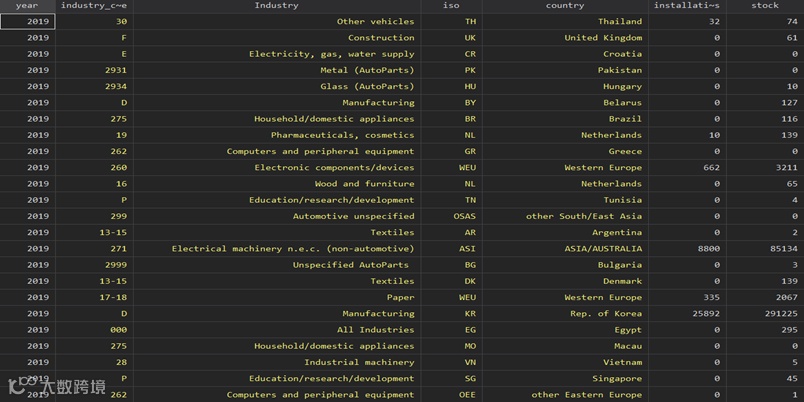This screenshot has height=402, width=804.
Task: Select industry code '000' cell
Action: pos(94,330)
